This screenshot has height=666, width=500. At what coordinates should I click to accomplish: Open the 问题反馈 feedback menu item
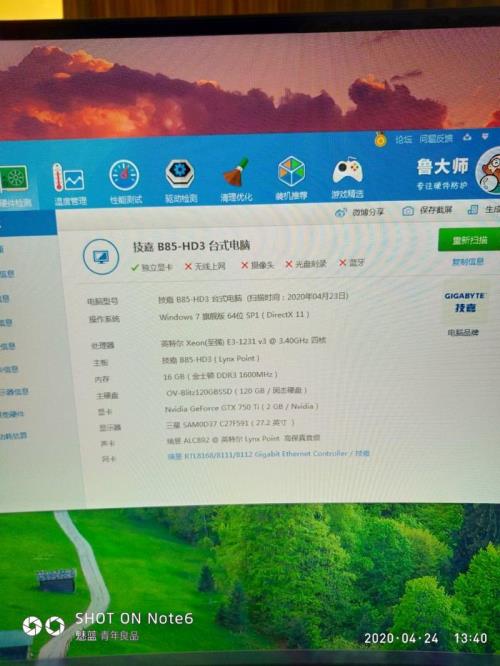[436, 138]
